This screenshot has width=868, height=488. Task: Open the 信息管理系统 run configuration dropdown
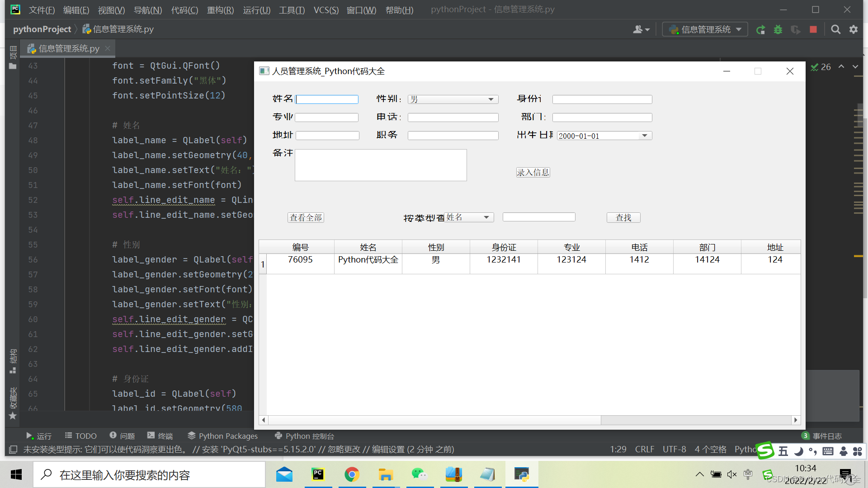705,29
